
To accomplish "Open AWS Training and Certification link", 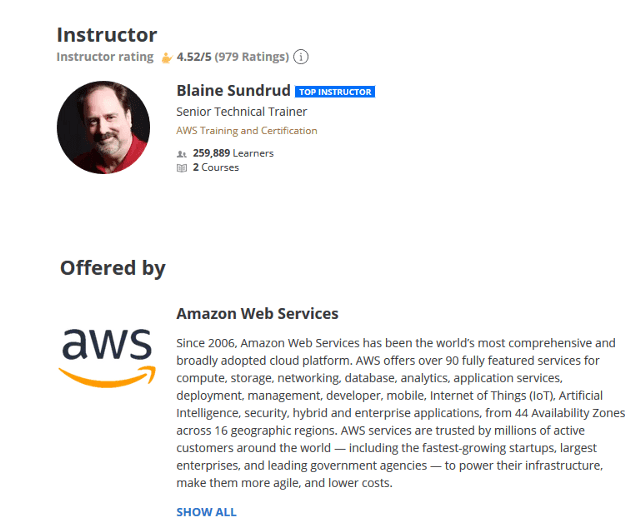I will pos(246,131).
